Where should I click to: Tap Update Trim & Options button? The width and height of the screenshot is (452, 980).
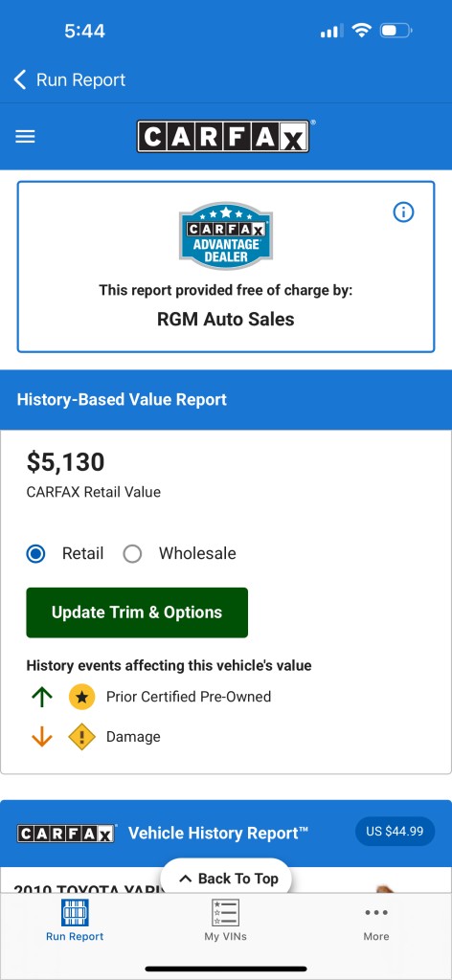coord(137,612)
